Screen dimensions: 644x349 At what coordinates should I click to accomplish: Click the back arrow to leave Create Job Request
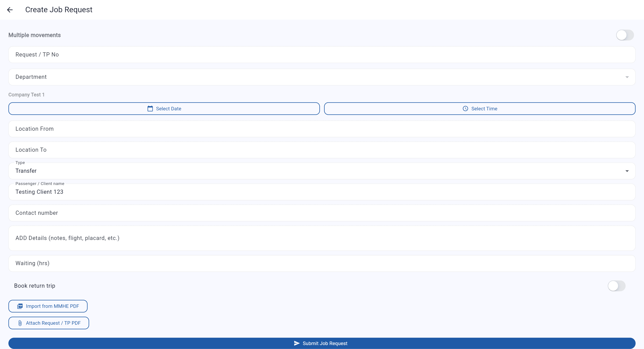click(x=10, y=10)
